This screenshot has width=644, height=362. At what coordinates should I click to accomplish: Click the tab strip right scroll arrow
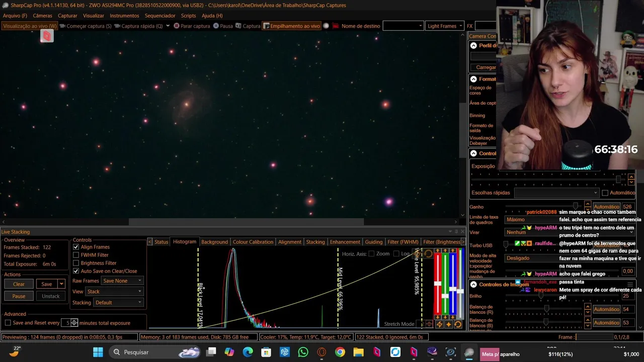pos(463,242)
